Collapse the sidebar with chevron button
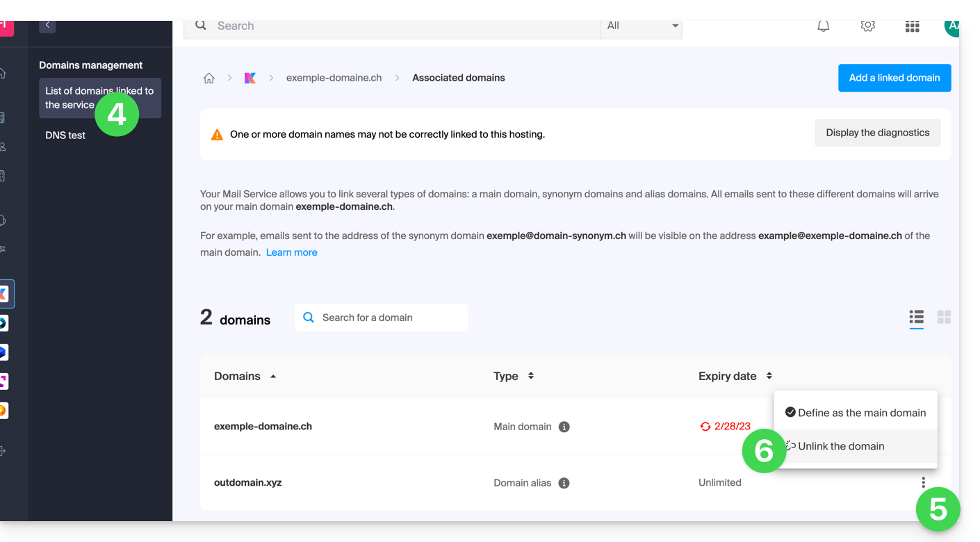This screenshot has height=542, width=980. [x=47, y=25]
